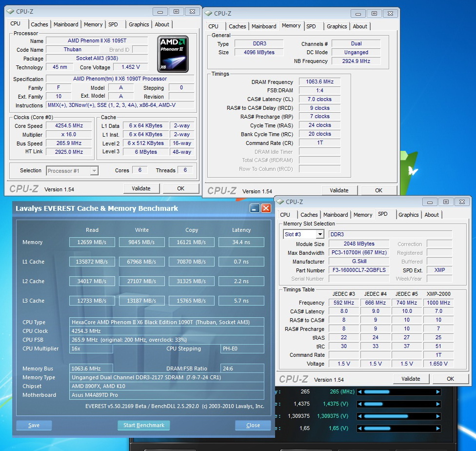Switch to Caches tab in CPU window
476x451 pixels.
tap(40, 24)
